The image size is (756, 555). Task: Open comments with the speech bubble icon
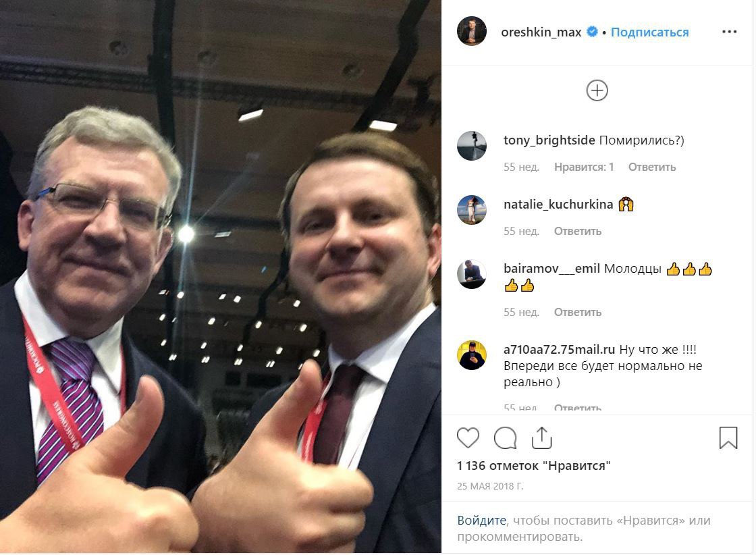coord(506,438)
